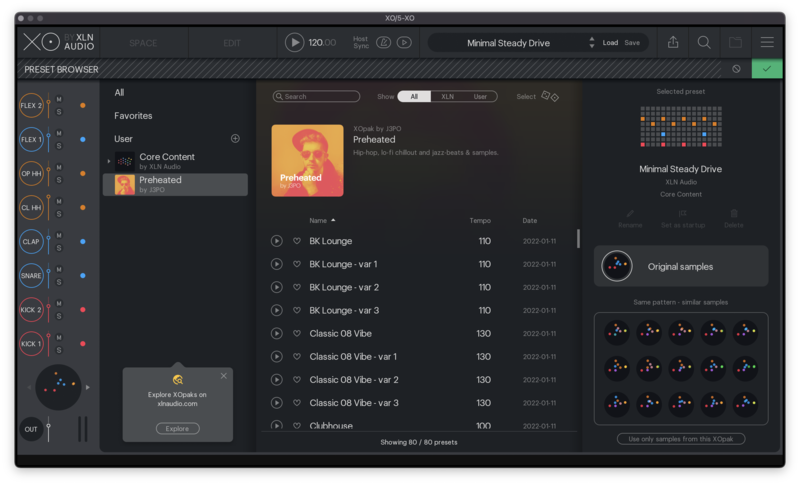Open the search magnifier in the top bar
Image resolution: width=800 pixels, height=485 pixels.
704,42
